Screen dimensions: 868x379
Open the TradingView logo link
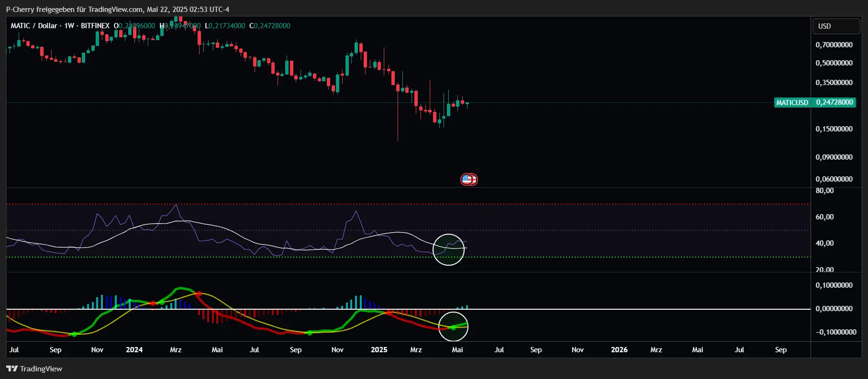(34, 368)
